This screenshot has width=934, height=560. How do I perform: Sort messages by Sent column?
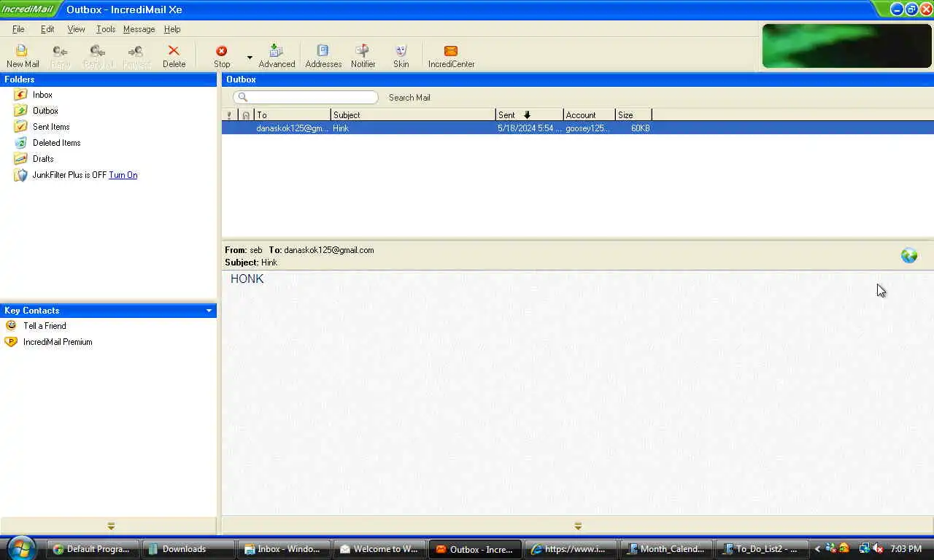529,115
